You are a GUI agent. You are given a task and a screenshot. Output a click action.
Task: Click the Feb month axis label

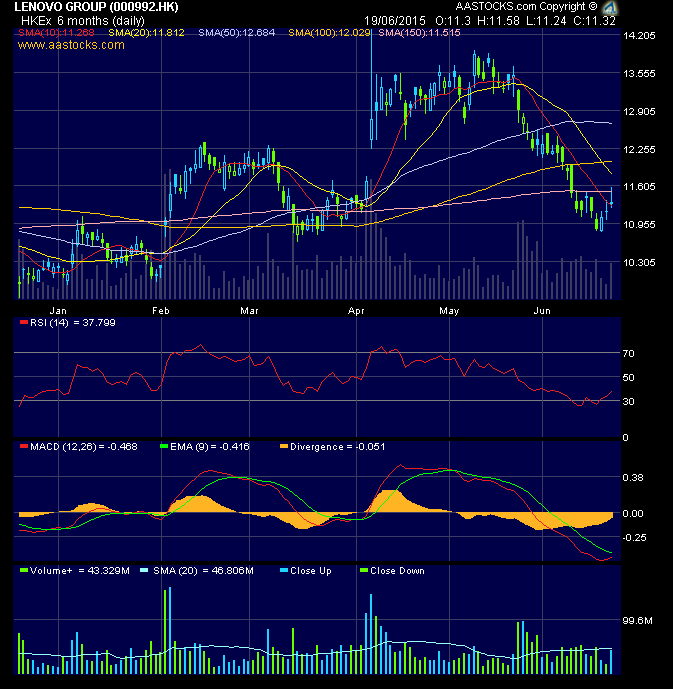point(161,311)
